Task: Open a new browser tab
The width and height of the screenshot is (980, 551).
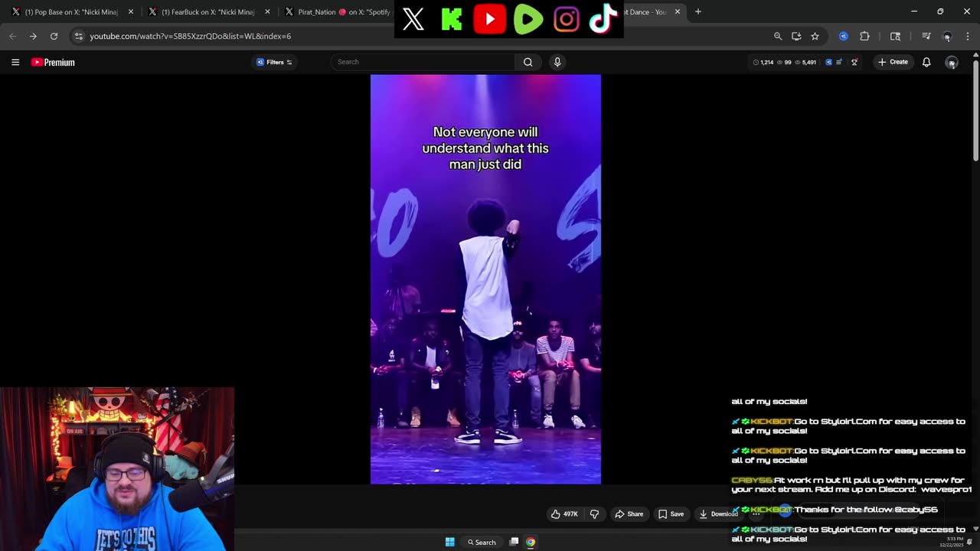Action: tap(697, 11)
